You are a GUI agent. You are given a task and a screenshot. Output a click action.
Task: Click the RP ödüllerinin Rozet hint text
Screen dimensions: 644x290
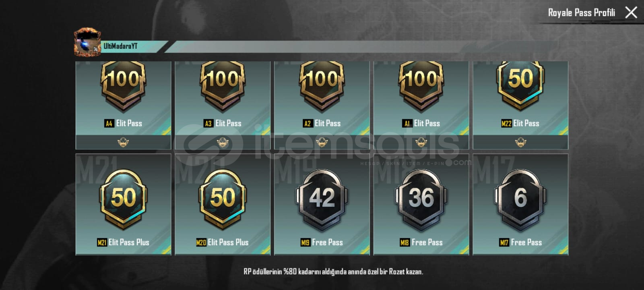pyautogui.click(x=333, y=271)
